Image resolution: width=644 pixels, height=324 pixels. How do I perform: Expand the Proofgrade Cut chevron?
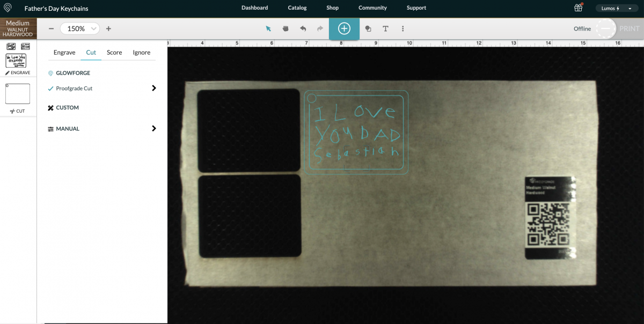click(153, 88)
